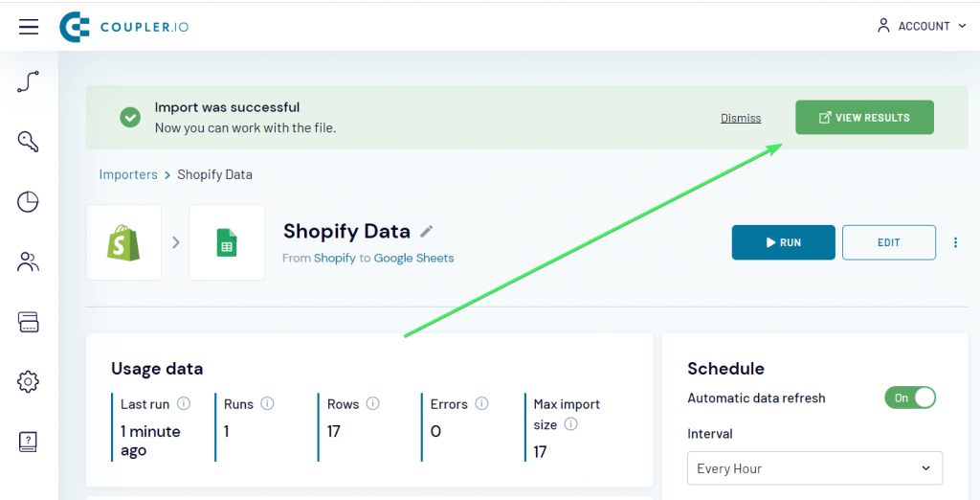
Task: Run the Shopify Data importer
Action: [783, 242]
